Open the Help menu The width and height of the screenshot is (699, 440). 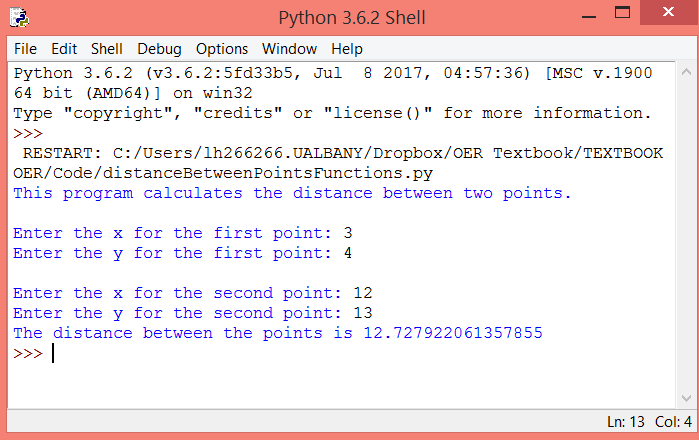[347, 48]
